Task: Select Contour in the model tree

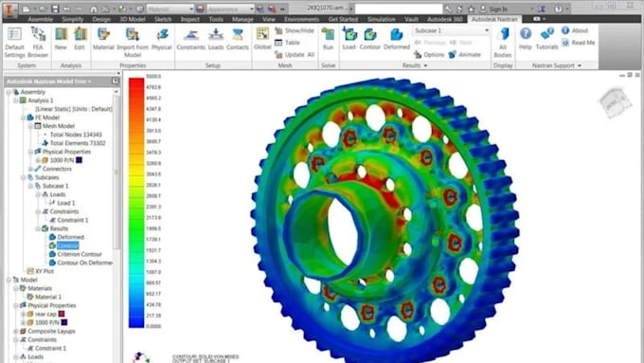Action: click(x=67, y=245)
